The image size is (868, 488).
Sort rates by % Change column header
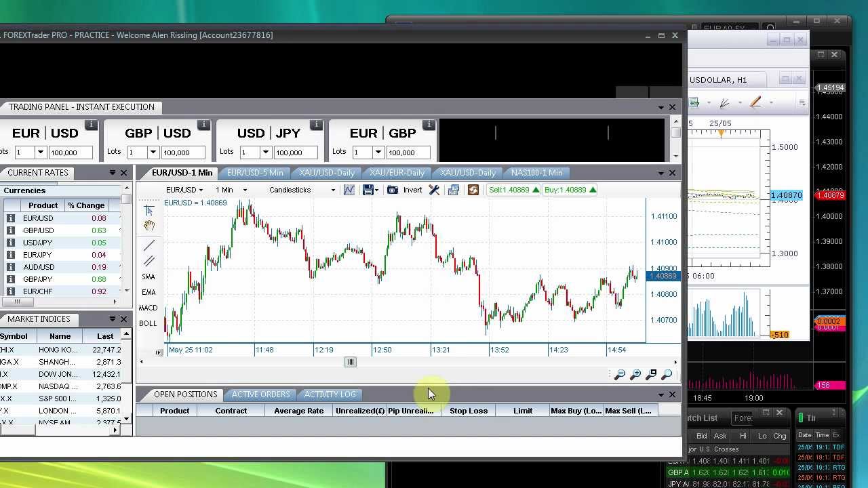coord(86,205)
